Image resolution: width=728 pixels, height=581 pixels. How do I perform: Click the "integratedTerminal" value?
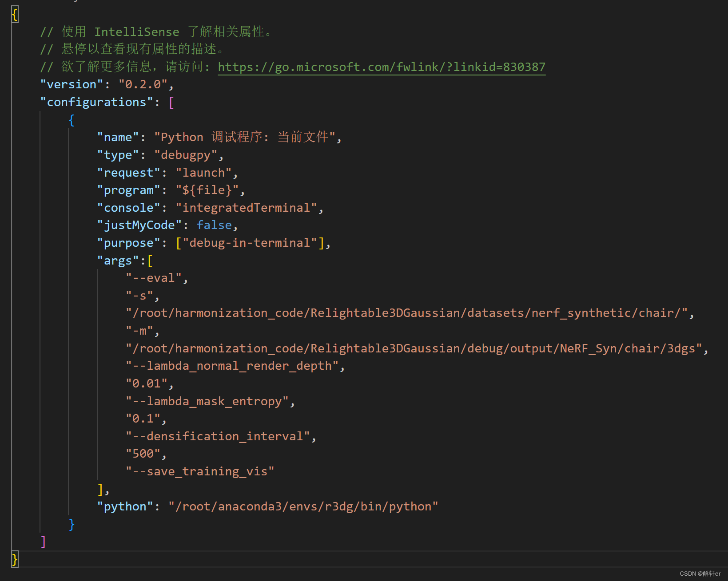pyautogui.click(x=246, y=208)
